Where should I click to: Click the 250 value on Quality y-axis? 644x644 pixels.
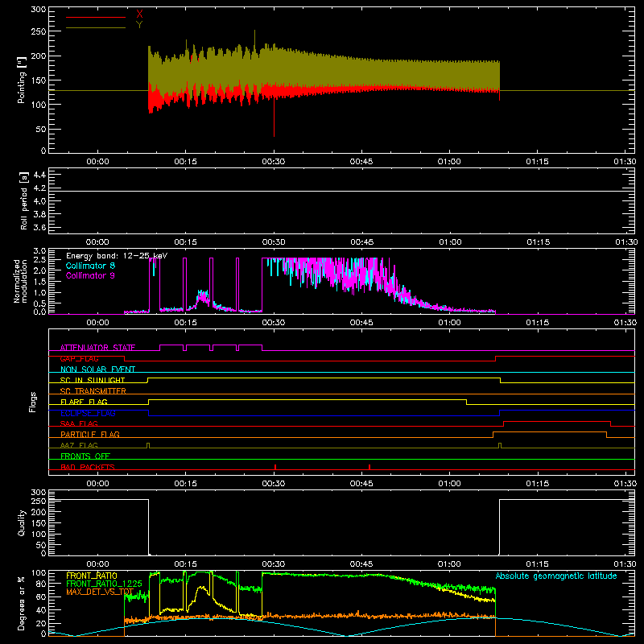[x=39, y=502]
